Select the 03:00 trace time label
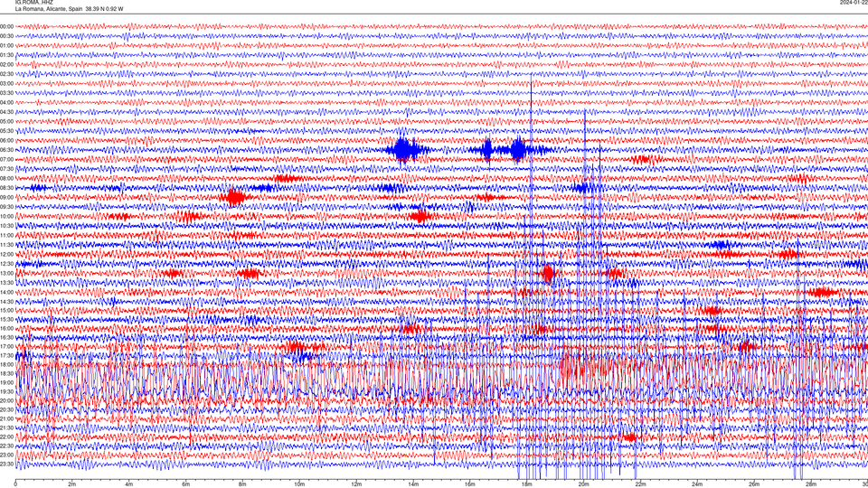 click(x=6, y=83)
